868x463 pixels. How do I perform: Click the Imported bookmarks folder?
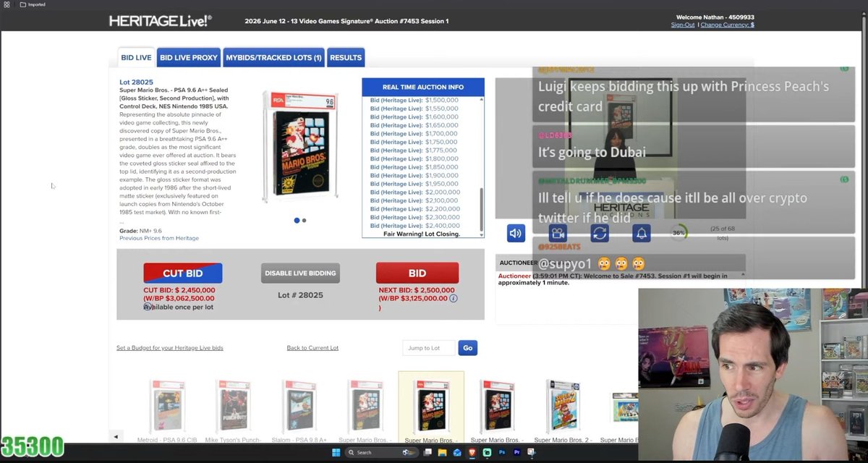[x=33, y=4]
